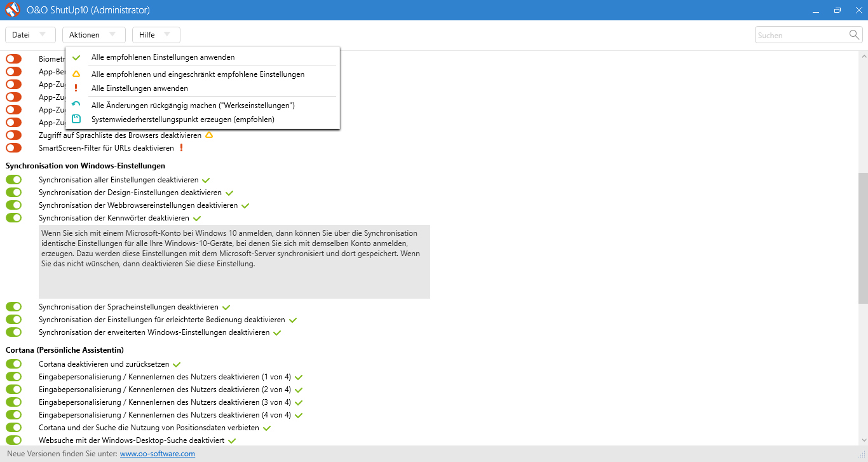Click the O&O ShutUp10 logo in title bar
Screen dimensions: 868x462
[13, 10]
